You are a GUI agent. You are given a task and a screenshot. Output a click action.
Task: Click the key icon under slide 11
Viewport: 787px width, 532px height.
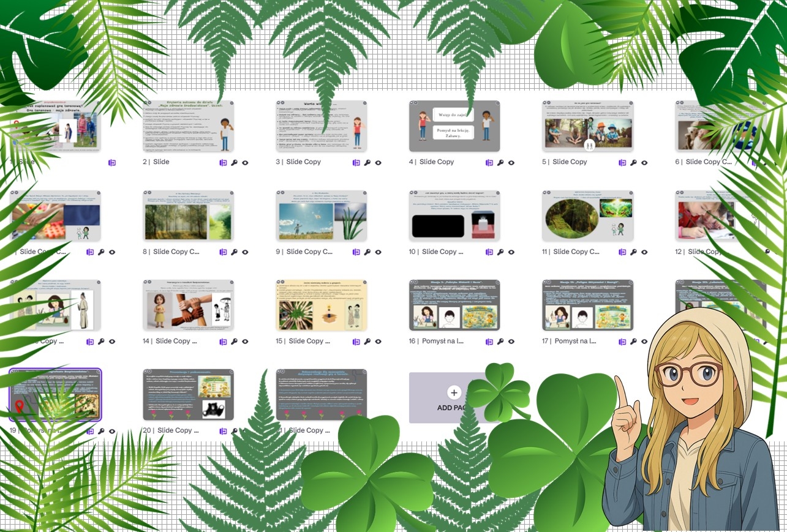(634, 252)
